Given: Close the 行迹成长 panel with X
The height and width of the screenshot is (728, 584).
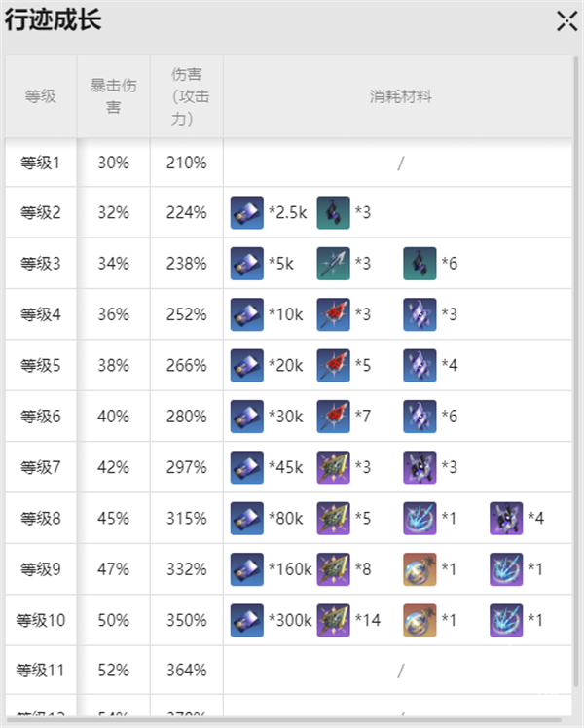Looking at the screenshot, I should (566, 21).
